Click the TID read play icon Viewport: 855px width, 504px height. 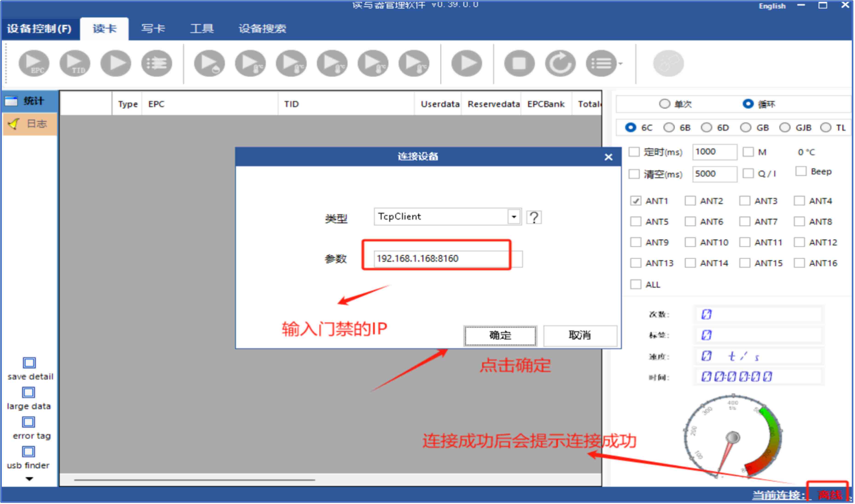[75, 63]
